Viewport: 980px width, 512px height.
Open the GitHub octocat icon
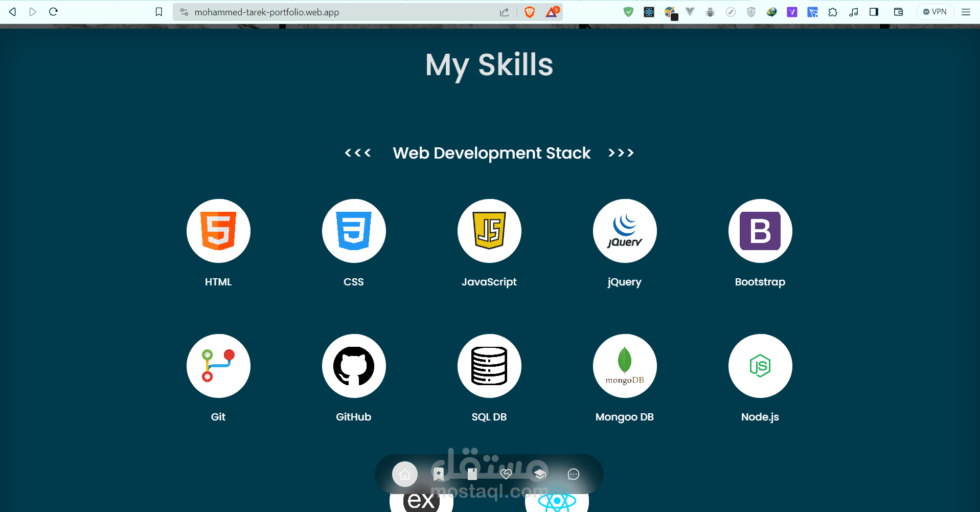354,366
